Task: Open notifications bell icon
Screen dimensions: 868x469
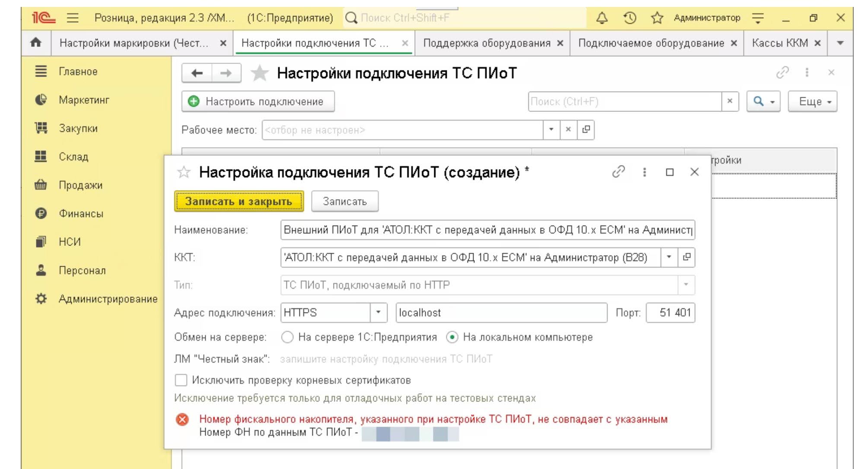Action: point(602,18)
